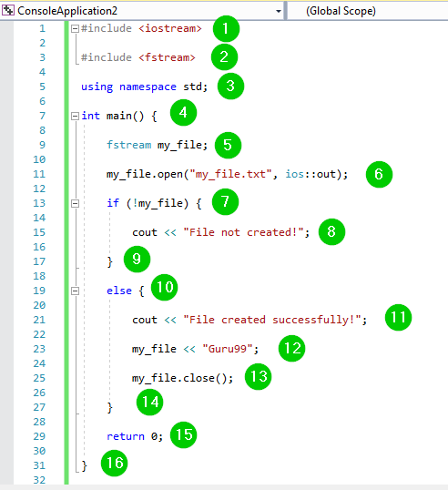448x490 pixels.
Task: Click green annotation marker 1
Action: pyautogui.click(x=226, y=29)
